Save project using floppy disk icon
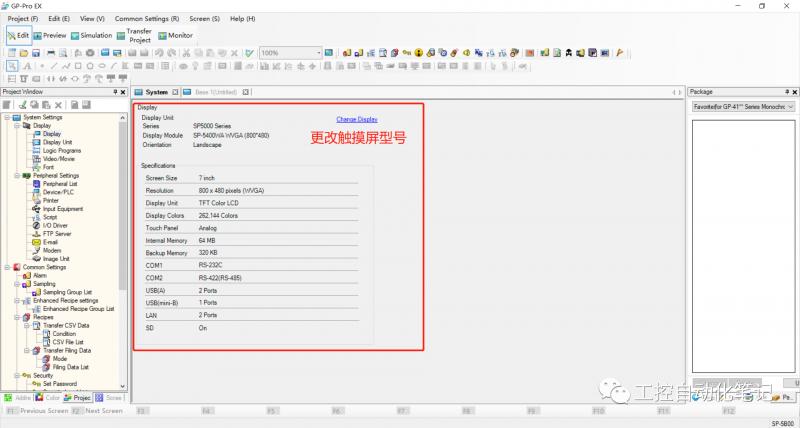 (36, 53)
